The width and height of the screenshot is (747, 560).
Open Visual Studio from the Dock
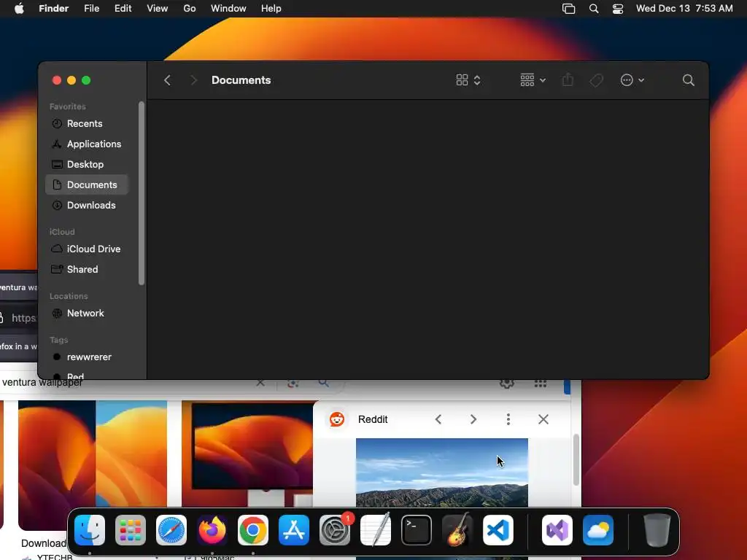coord(557,530)
